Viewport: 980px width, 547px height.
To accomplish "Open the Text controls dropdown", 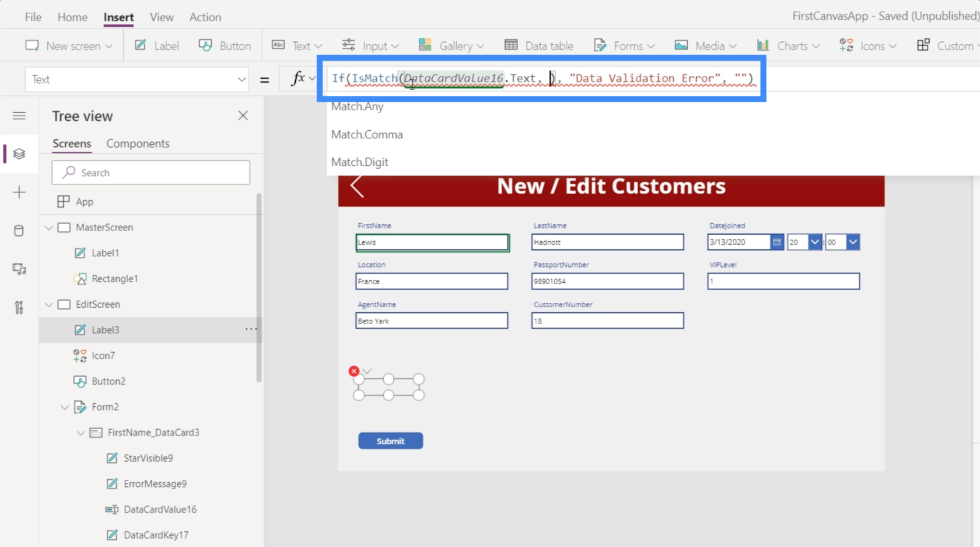I will (x=297, y=46).
